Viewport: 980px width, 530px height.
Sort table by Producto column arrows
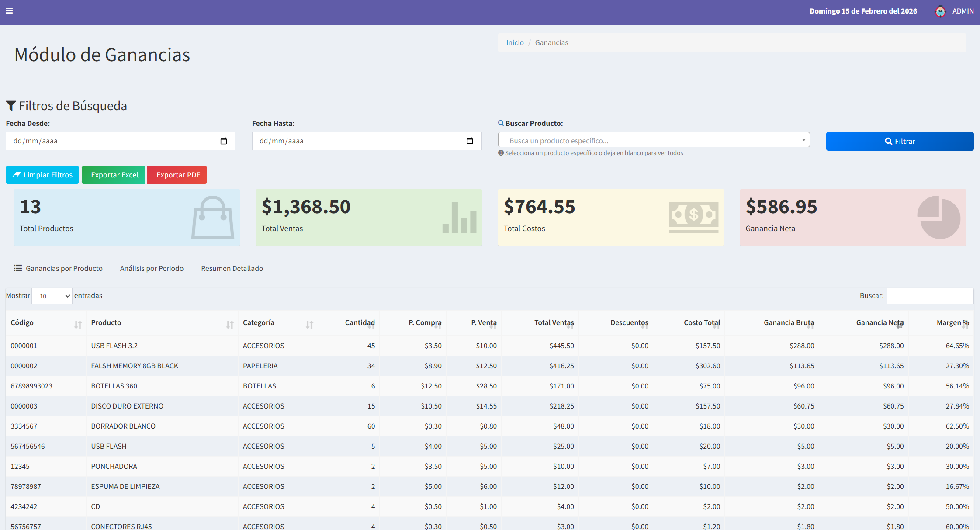(x=230, y=325)
